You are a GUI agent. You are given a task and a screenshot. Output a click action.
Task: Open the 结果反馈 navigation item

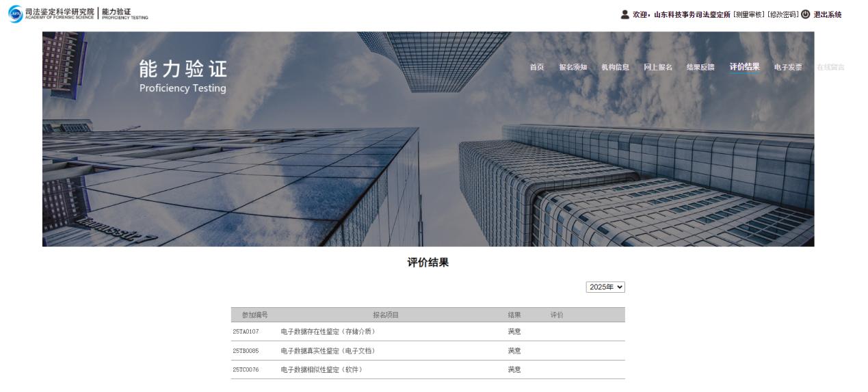[x=700, y=67]
